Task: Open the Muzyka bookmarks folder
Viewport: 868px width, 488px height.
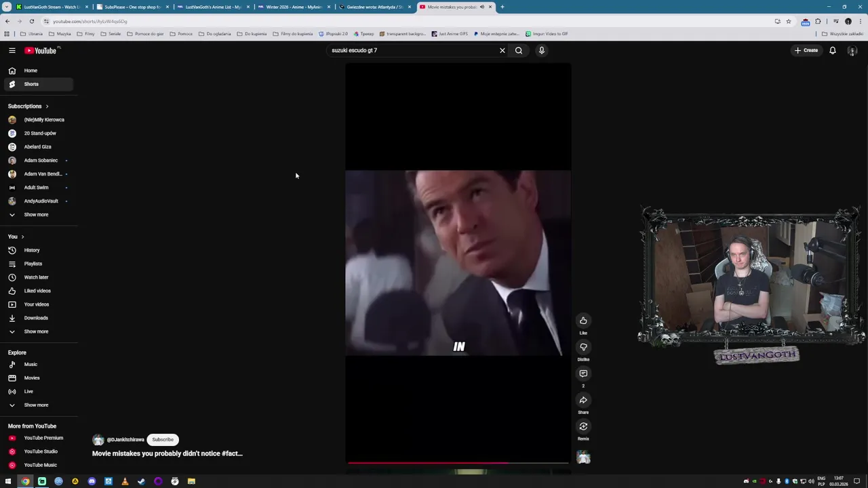Action: [60, 33]
